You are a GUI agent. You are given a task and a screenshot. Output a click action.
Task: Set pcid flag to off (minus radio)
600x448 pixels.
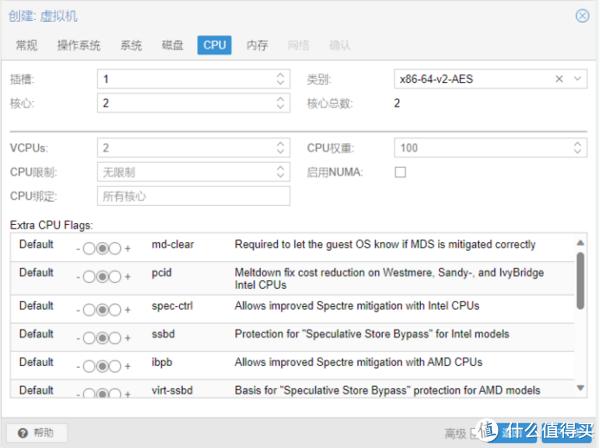(x=89, y=277)
